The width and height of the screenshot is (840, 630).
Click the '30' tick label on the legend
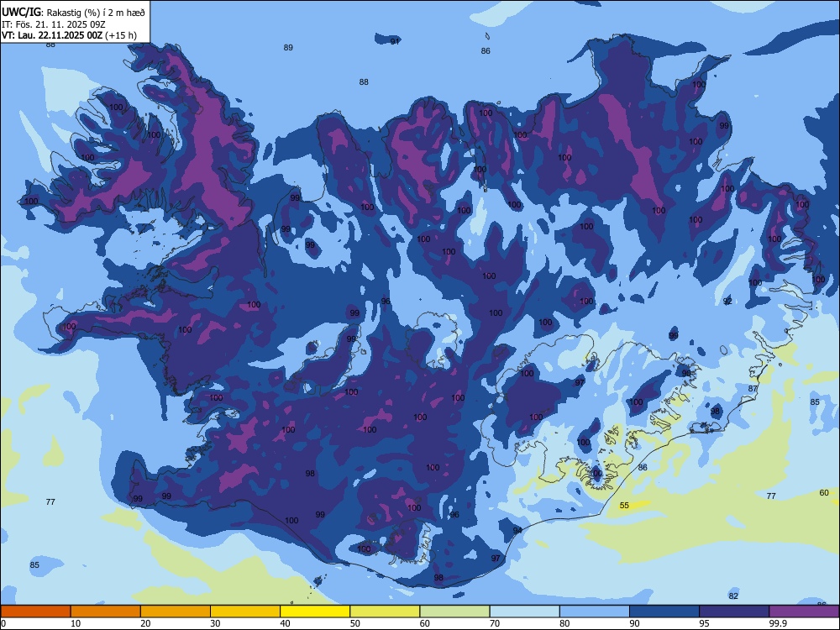pyautogui.click(x=215, y=623)
